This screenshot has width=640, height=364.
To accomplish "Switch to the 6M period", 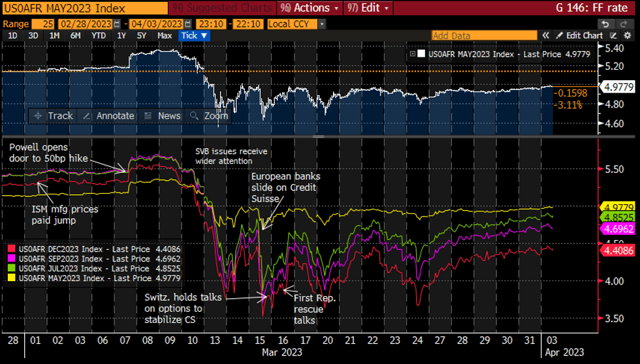I will 76,36.
